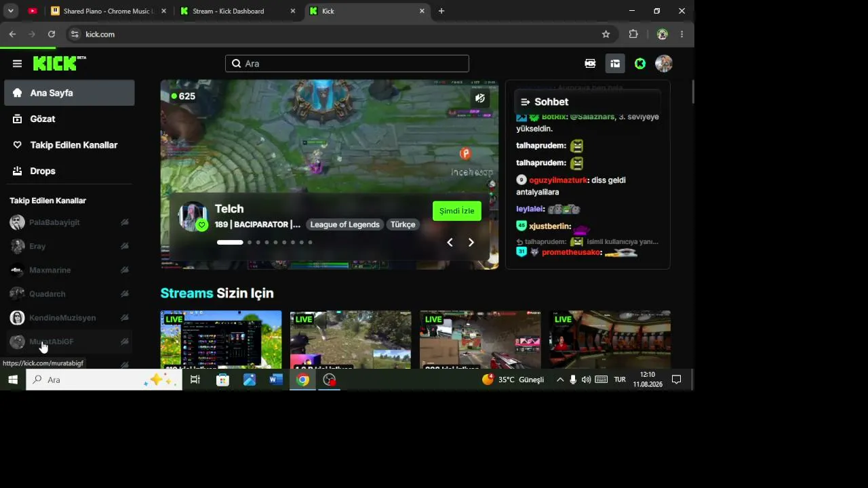
Task: Launch Microsoft Store from the taskbar
Action: pyautogui.click(x=222, y=380)
